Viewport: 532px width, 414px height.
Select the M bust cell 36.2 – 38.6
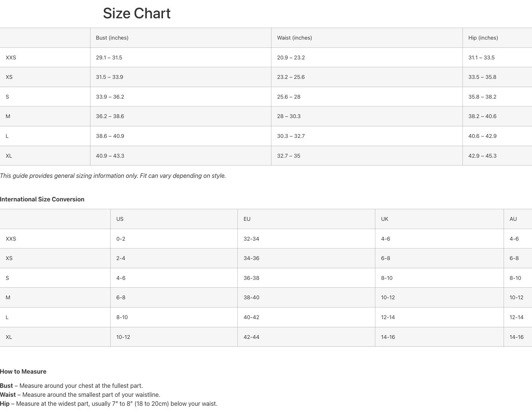[x=110, y=116]
